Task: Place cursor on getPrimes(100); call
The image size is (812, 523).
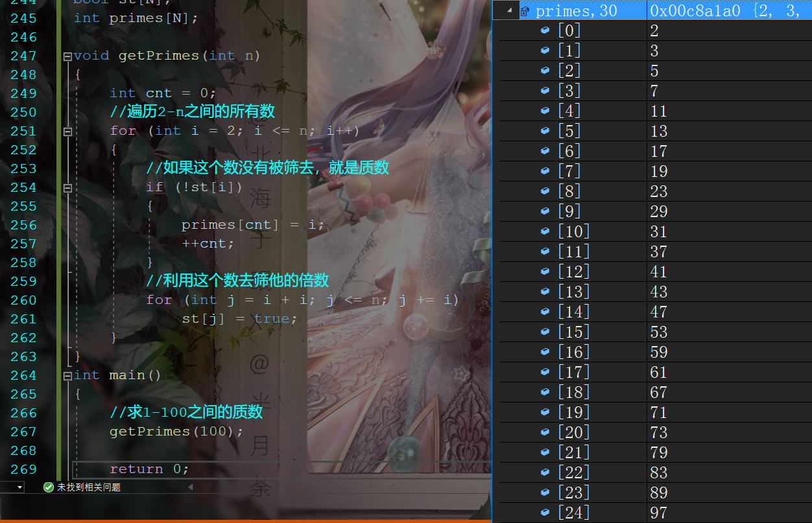Action: [176, 432]
